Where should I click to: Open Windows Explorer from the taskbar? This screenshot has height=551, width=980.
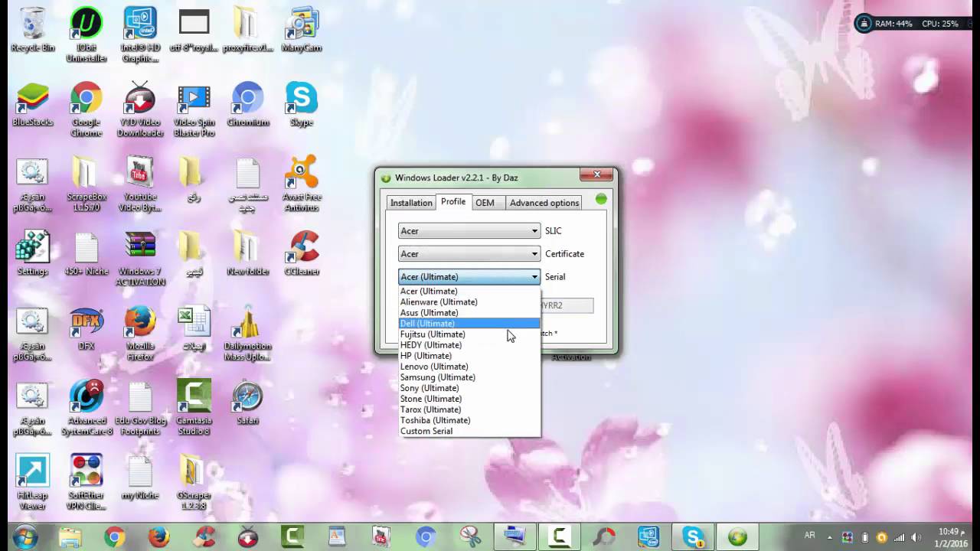tap(70, 537)
